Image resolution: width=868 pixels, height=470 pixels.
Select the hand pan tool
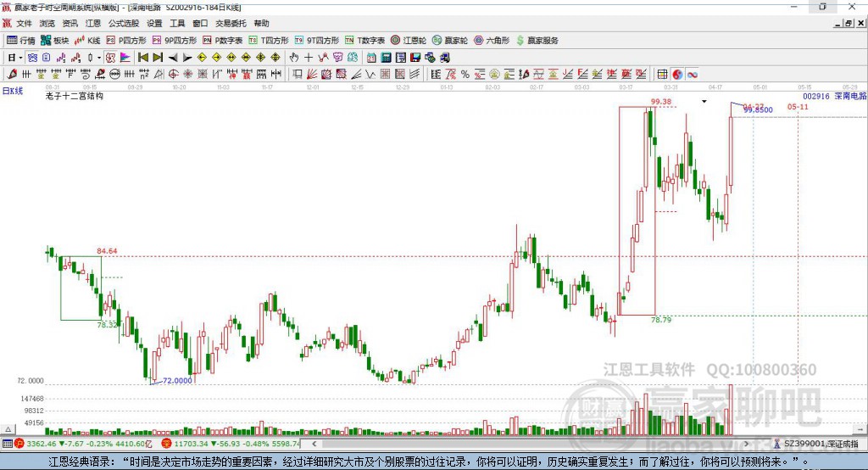tap(294, 58)
